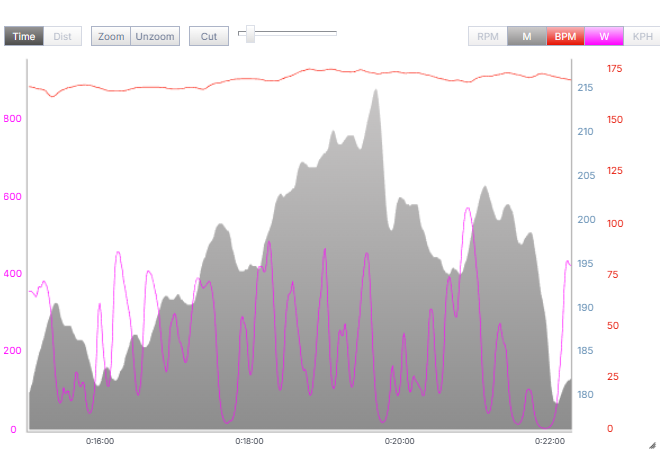The width and height of the screenshot is (664, 451).
Task: Switch x-axis to Time mode
Action: (x=24, y=37)
